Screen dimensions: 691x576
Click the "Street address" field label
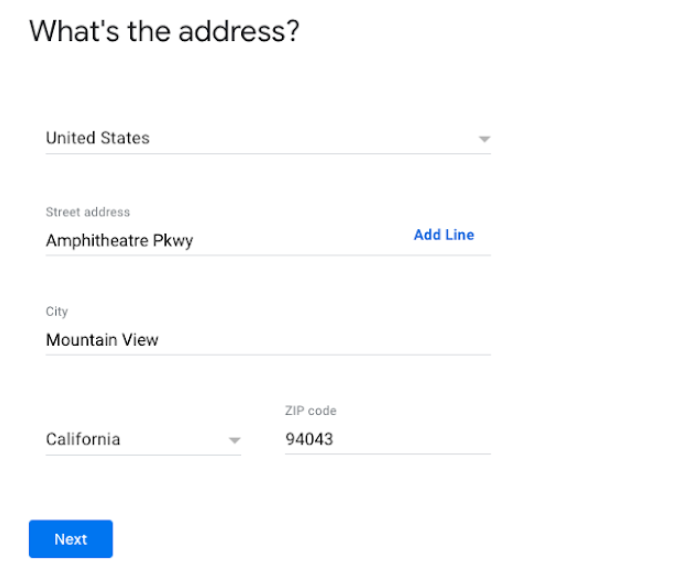(88, 212)
